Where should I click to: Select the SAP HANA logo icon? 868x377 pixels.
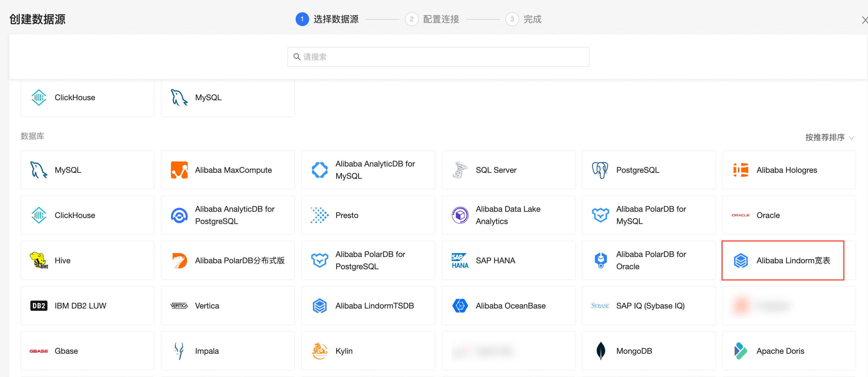460,260
